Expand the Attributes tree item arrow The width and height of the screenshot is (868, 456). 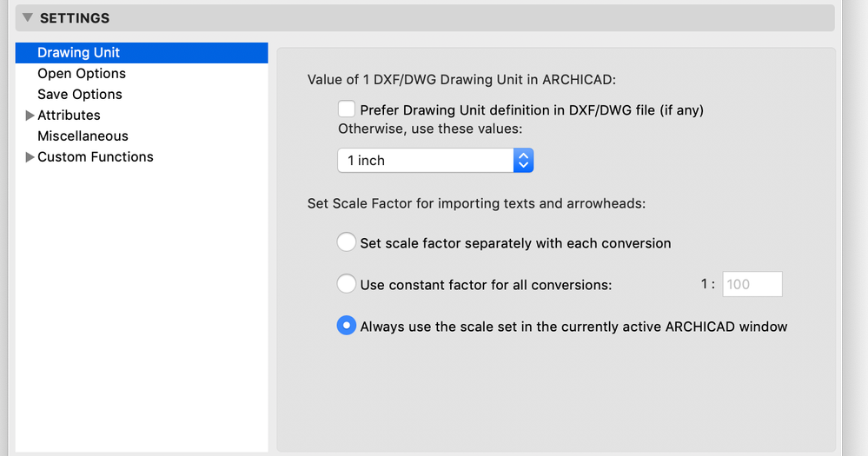point(30,116)
